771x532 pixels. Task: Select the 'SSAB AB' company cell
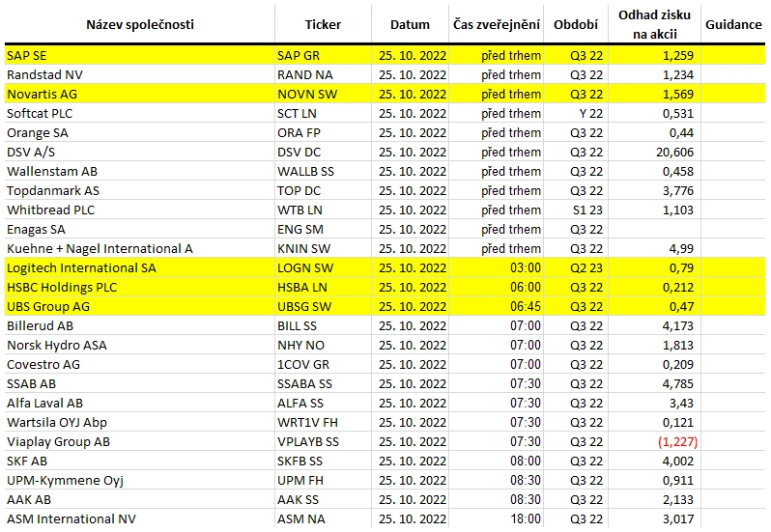[x=140, y=383]
